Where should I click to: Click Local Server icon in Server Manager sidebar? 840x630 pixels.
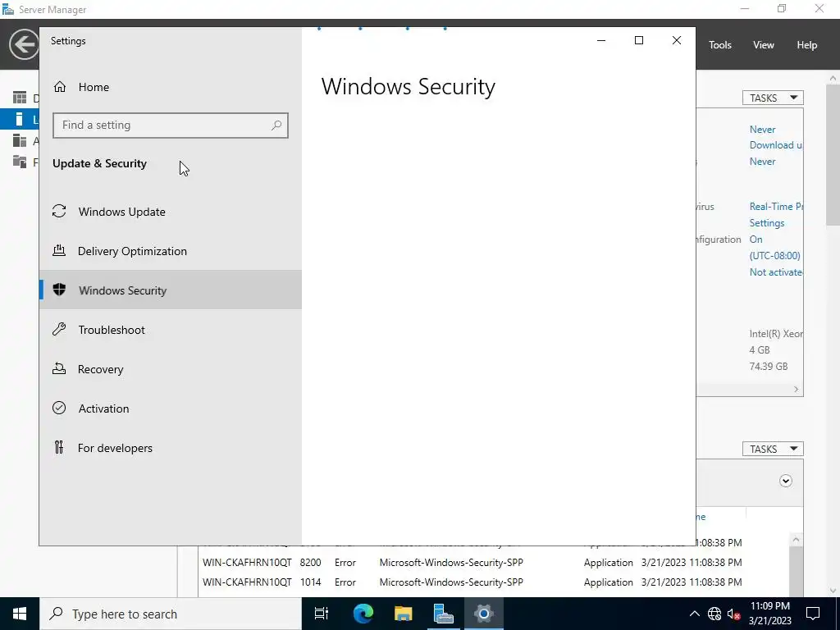[20, 119]
